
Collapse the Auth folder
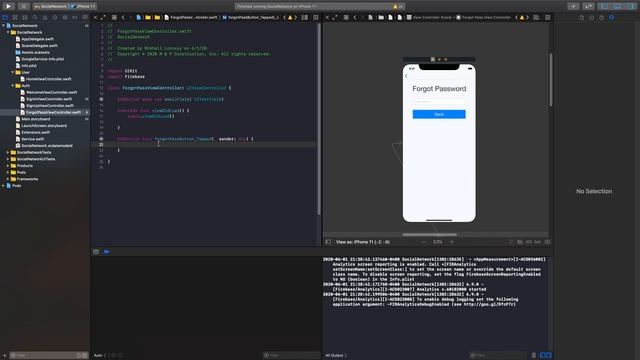tap(13, 86)
